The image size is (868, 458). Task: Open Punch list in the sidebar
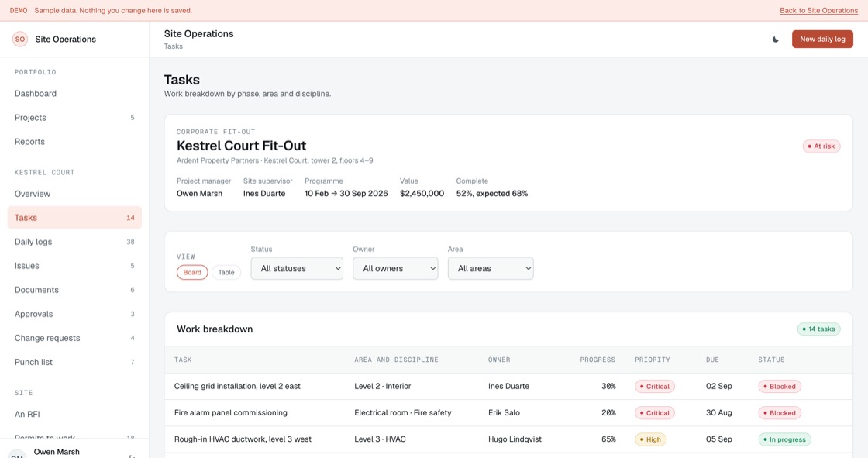click(x=74, y=362)
